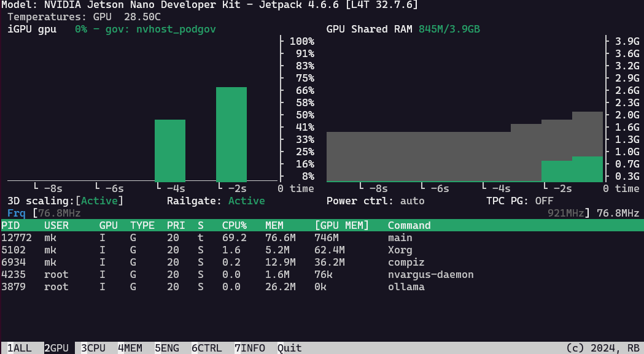Select the ollama process command
Image resolution: width=644 pixels, height=354 pixels.
click(406, 287)
